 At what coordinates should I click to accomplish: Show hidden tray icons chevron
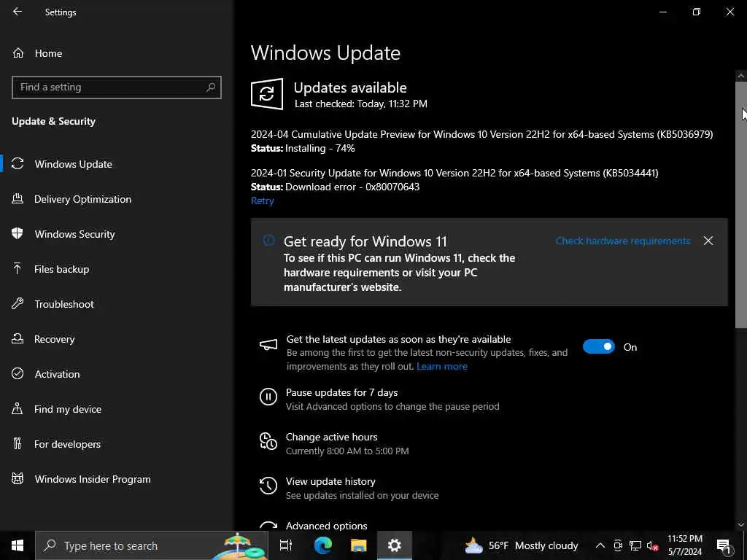point(600,545)
